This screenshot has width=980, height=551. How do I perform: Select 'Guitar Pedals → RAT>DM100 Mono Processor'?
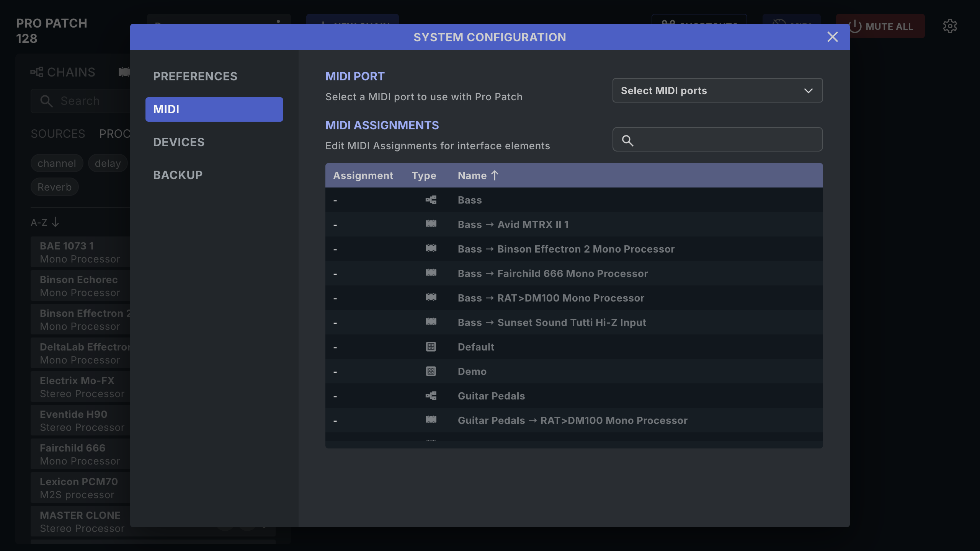(x=574, y=420)
